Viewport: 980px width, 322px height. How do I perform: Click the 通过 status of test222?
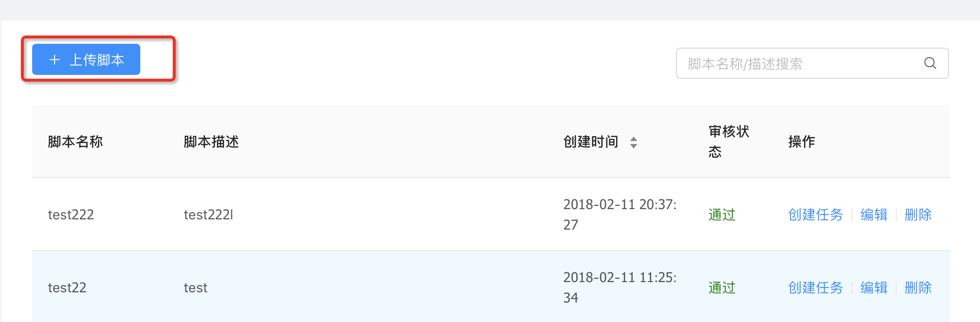[721, 215]
